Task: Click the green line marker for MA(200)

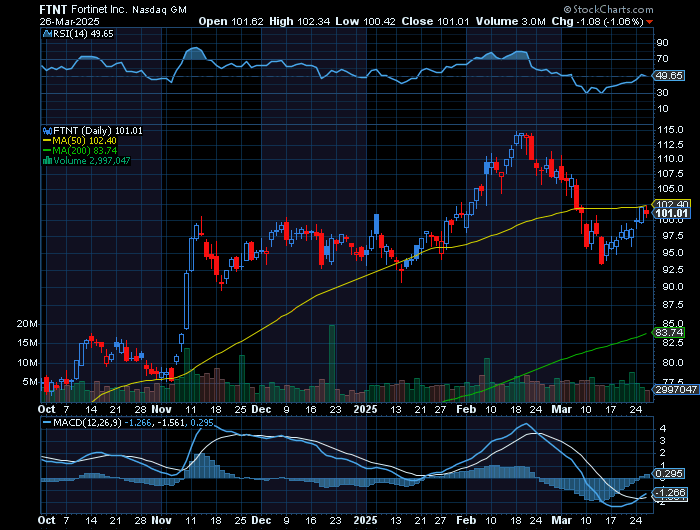Action: pyautogui.click(x=47, y=150)
